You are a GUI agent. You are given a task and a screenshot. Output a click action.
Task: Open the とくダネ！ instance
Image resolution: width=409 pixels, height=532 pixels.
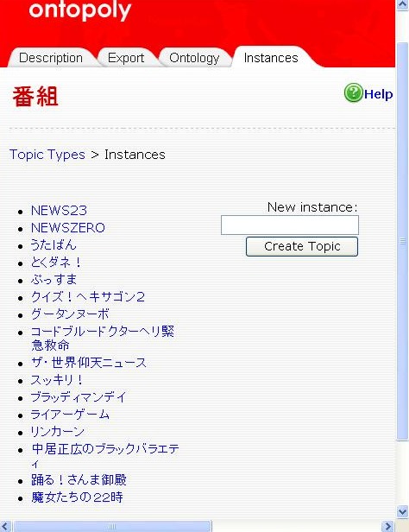(x=56, y=263)
